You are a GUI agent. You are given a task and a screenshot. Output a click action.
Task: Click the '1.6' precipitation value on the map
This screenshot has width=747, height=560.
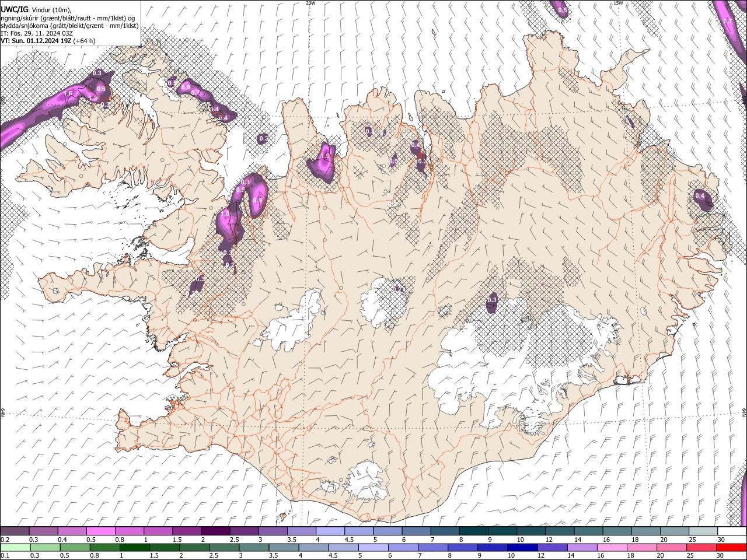(68, 93)
